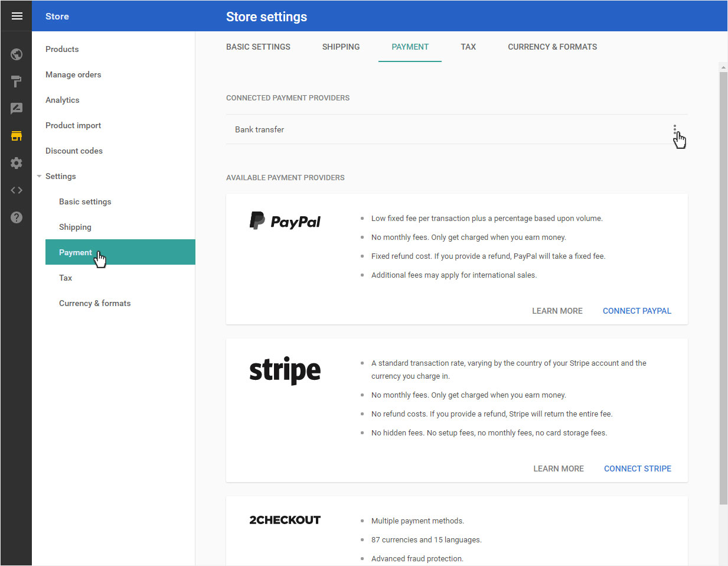The height and width of the screenshot is (566, 728).
Task: Open Product import in the sidebar
Action: click(x=73, y=125)
